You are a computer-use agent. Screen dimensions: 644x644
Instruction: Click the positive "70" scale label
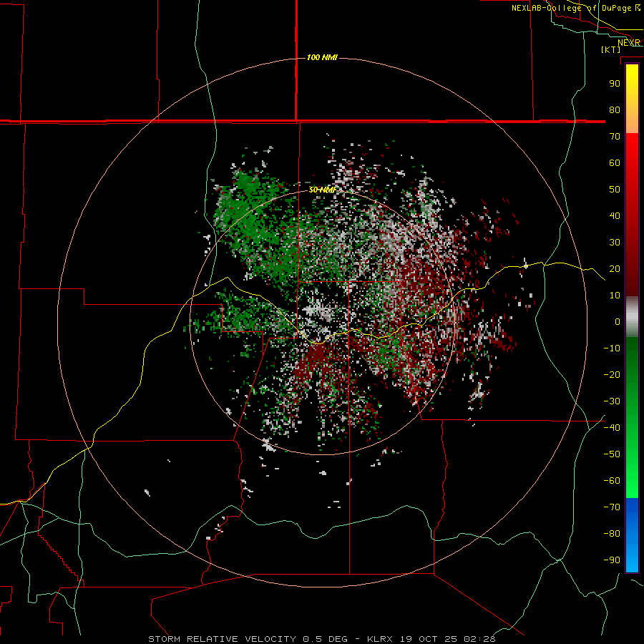click(615, 137)
